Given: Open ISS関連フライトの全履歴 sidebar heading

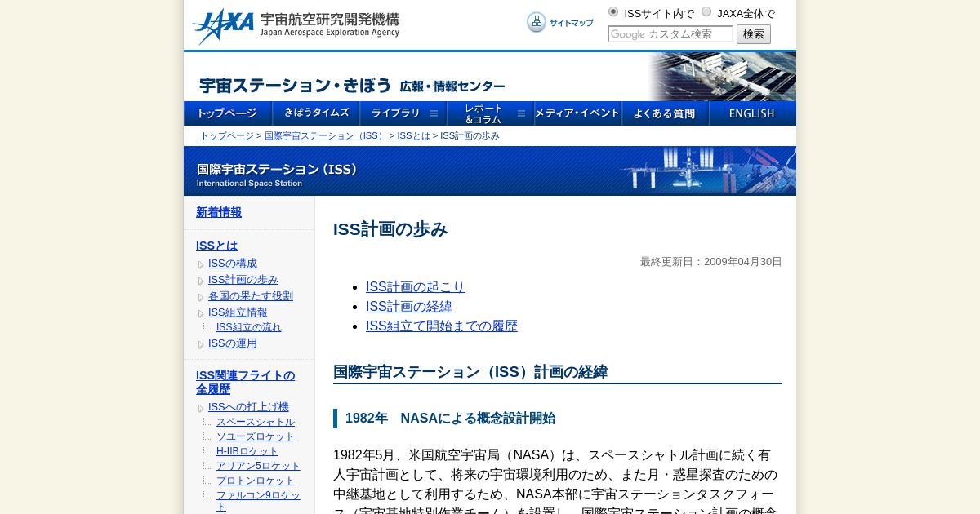Looking at the screenshot, I should coord(245,383).
